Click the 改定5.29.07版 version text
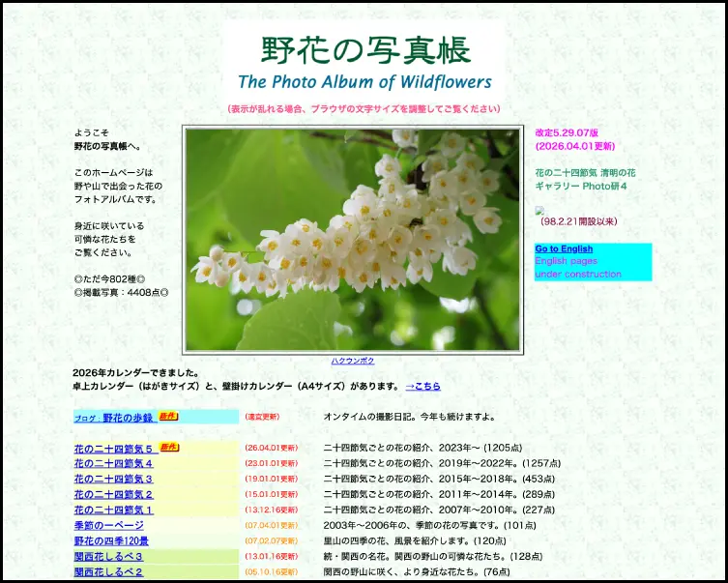 567,132
